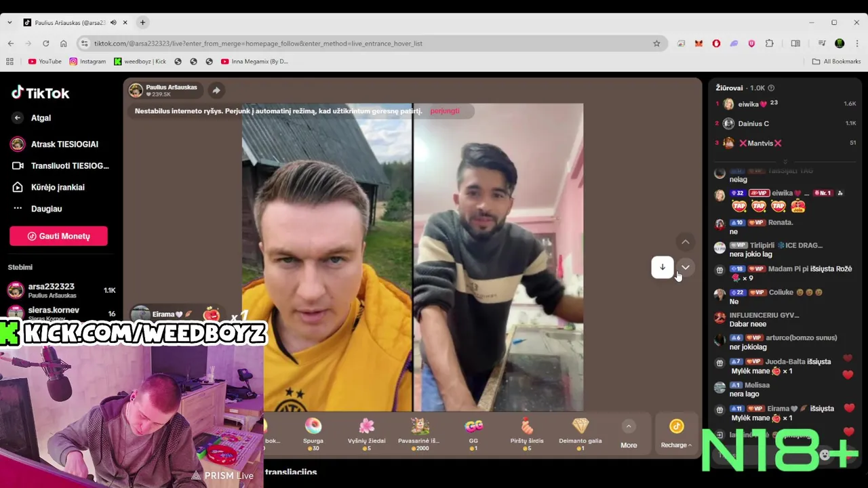Click Melisaa chat username

click(x=757, y=385)
